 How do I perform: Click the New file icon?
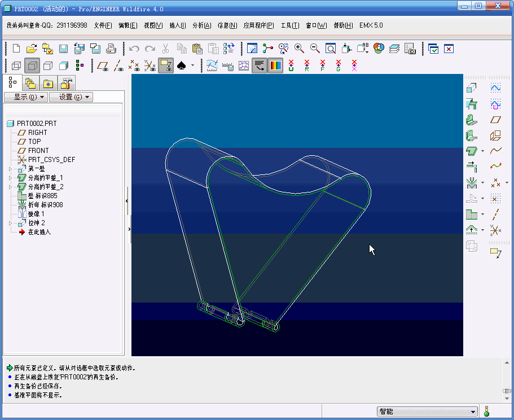pyautogui.click(x=16, y=49)
